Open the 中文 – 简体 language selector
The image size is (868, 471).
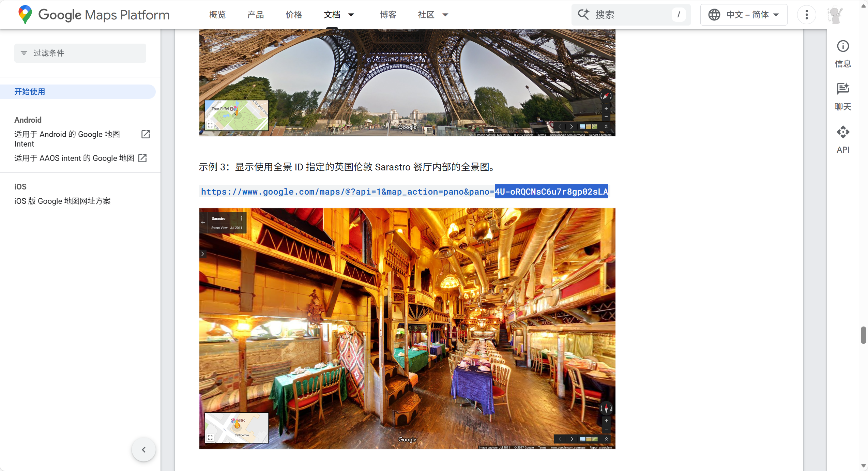744,15
